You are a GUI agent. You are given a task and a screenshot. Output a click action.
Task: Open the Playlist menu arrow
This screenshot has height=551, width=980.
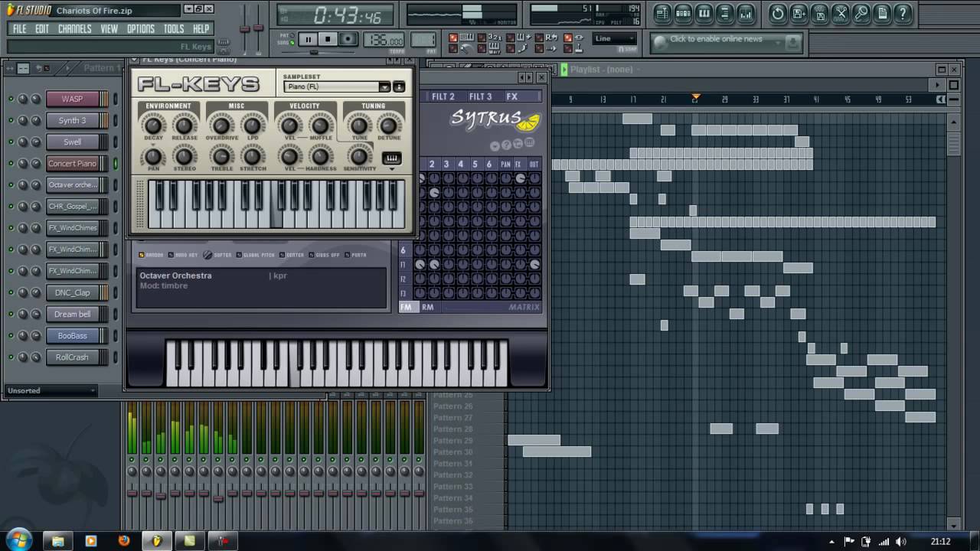(x=564, y=69)
